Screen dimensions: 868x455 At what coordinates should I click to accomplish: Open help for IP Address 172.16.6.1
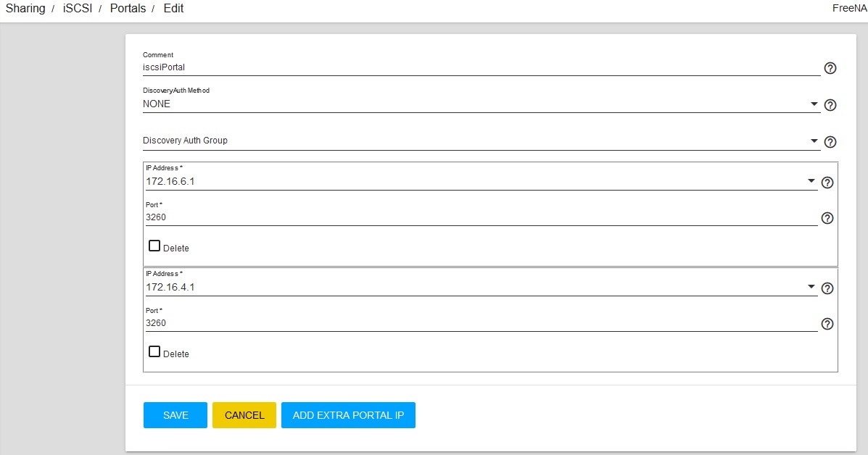click(x=827, y=183)
